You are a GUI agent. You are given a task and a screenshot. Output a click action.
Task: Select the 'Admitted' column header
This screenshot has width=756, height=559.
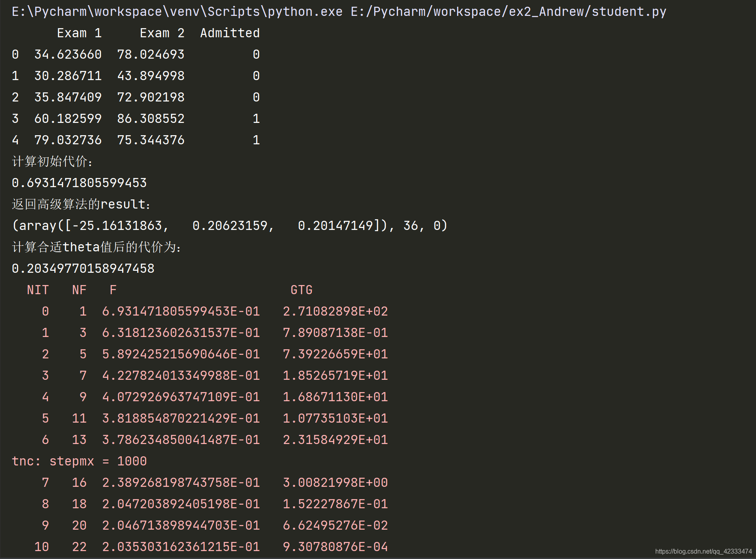(x=230, y=33)
